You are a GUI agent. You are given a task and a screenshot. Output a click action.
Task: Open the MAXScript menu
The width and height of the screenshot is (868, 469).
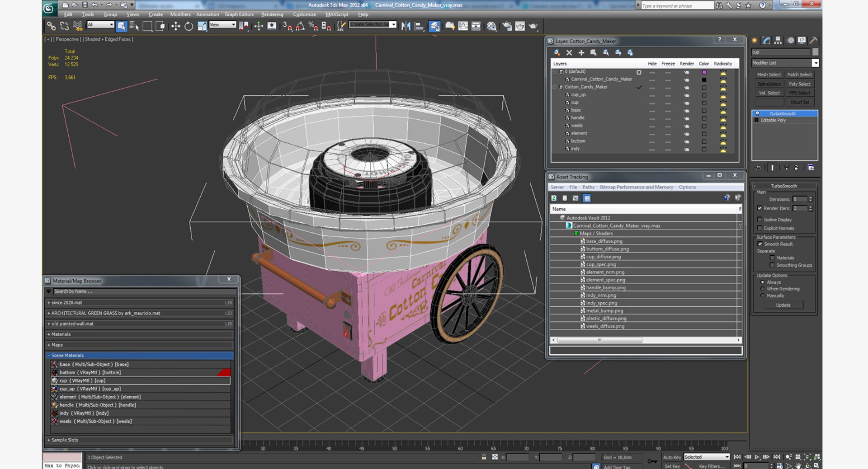tap(337, 14)
